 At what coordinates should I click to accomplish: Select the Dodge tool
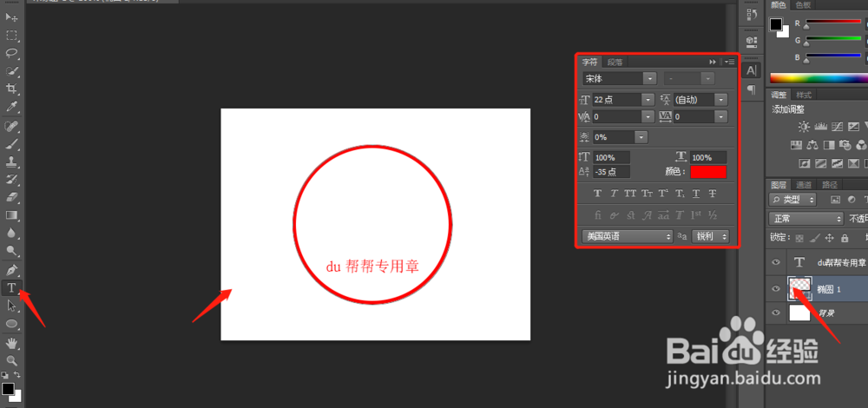(x=11, y=250)
